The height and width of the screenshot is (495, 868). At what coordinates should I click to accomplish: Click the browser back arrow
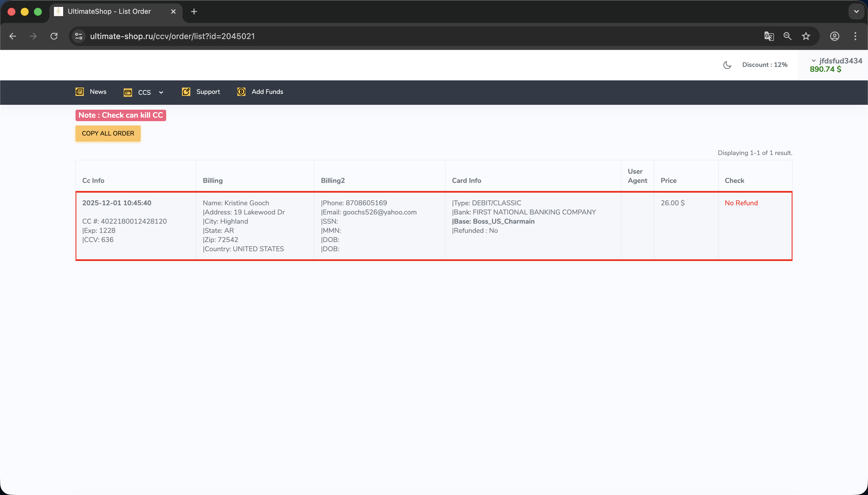[x=13, y=36]
